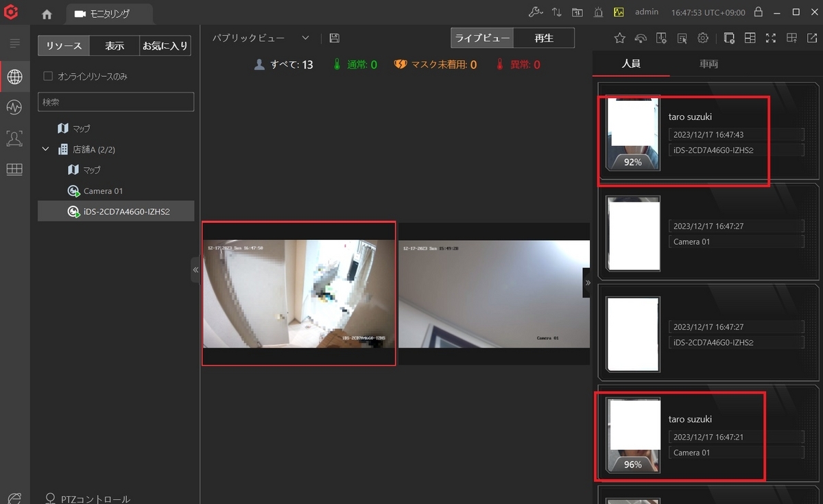Switch to 人員 tab
Viewport: 823px width, 504px height.
click(x=631, y=64)
